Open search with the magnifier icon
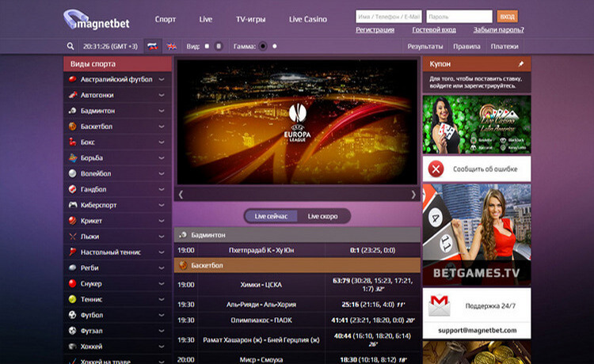The height and width of the screenshot is (364, 594). pyautogui.click(x=70, y=46)
